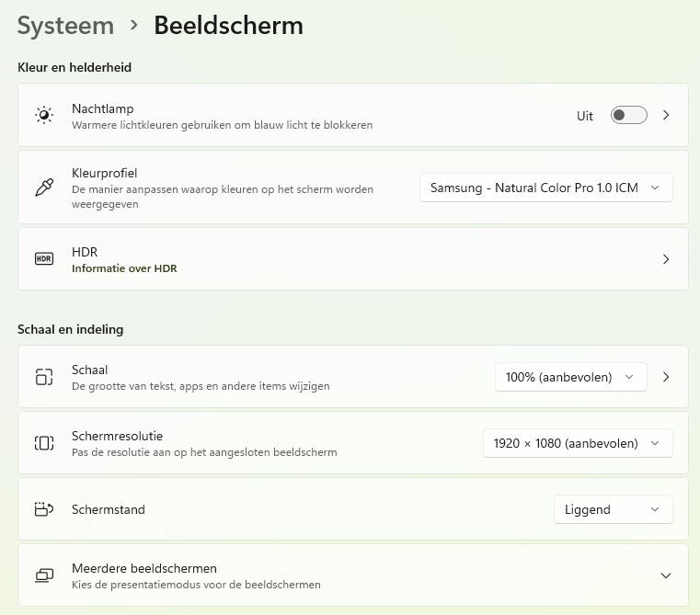The width and height of the screenshot is (700, 615).
Task: Open the Kleurprofiel Samsung dropdown
Action: coord(545,188)
